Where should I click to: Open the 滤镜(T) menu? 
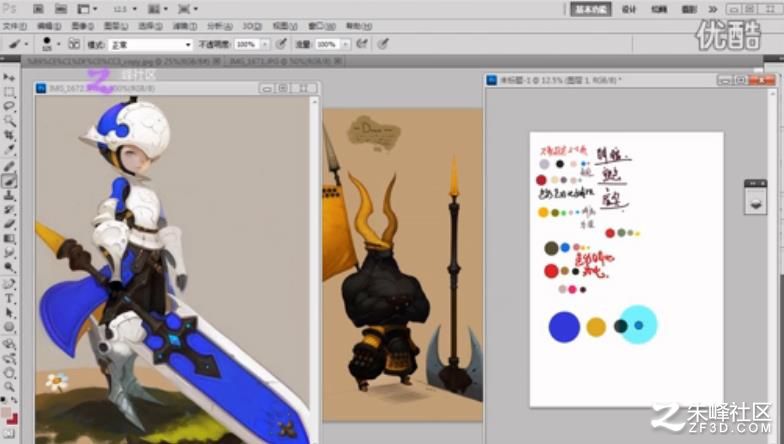(x=184, y=26)
